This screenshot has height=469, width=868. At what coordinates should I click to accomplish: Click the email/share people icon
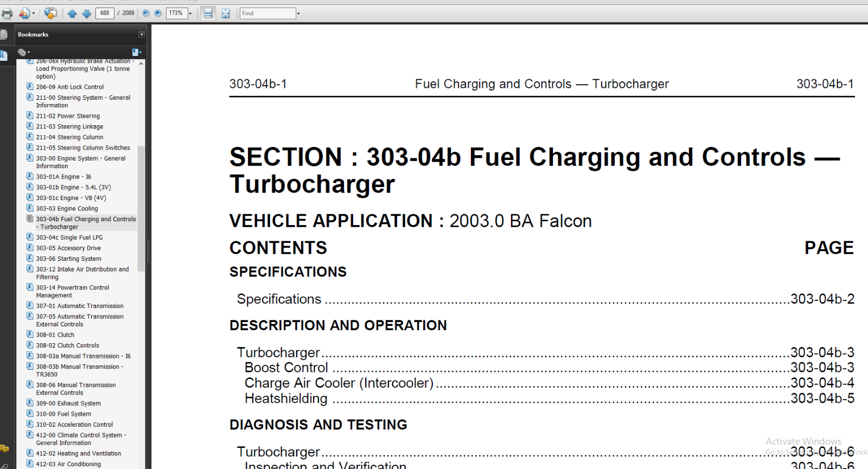pos(24,13)
